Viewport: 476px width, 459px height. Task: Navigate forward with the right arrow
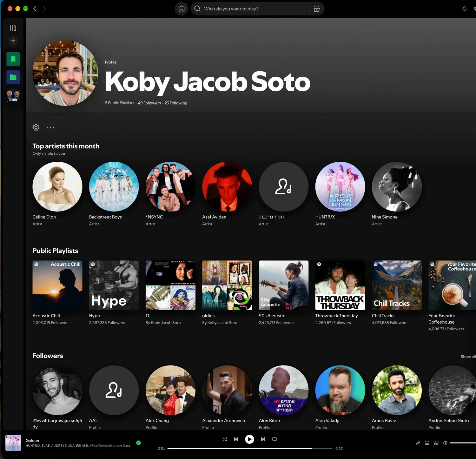(x=44, y=9)
